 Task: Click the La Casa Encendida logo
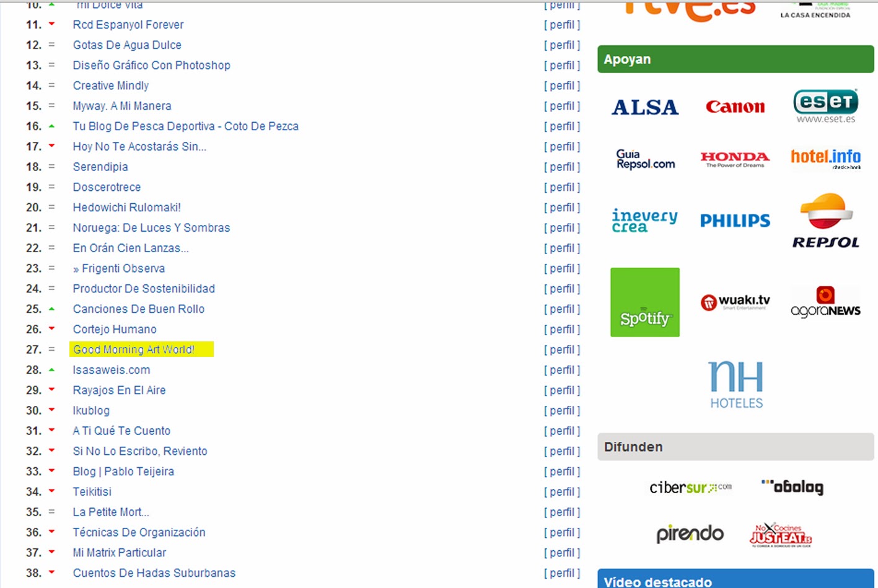pos(815,10)
